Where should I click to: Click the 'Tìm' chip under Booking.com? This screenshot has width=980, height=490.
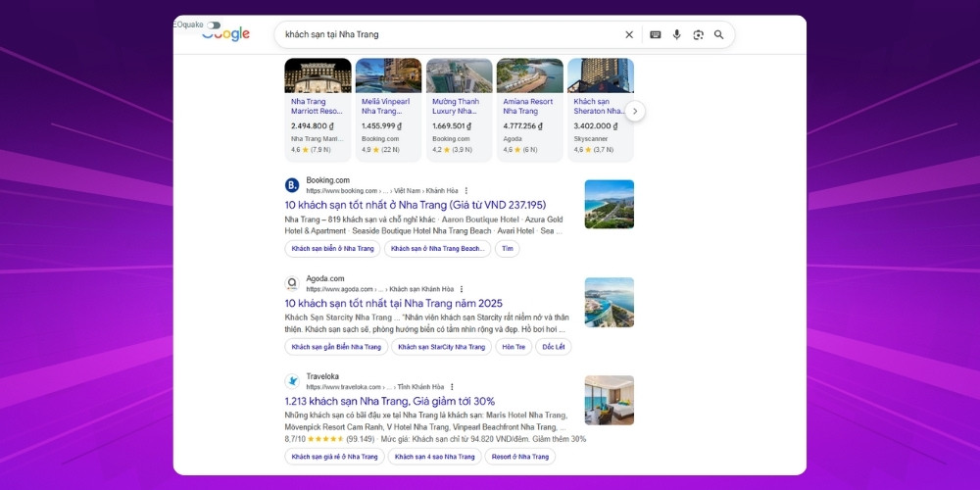point(507,249)
